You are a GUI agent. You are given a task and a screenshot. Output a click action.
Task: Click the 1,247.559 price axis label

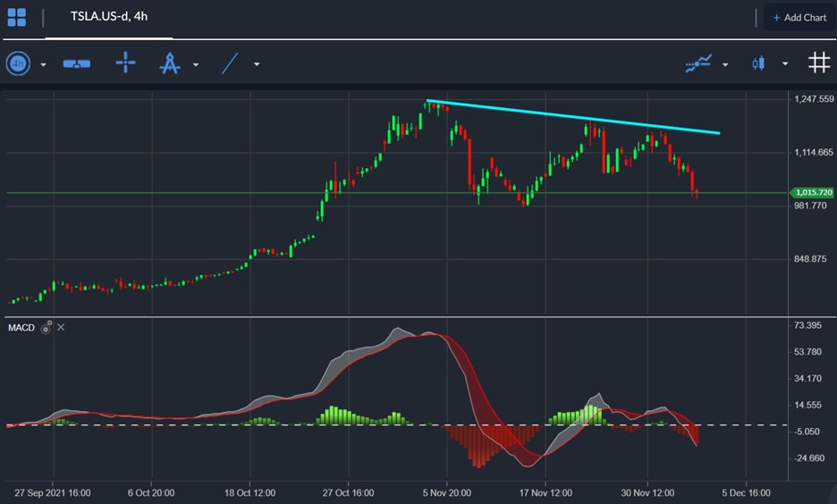[814, 99]
